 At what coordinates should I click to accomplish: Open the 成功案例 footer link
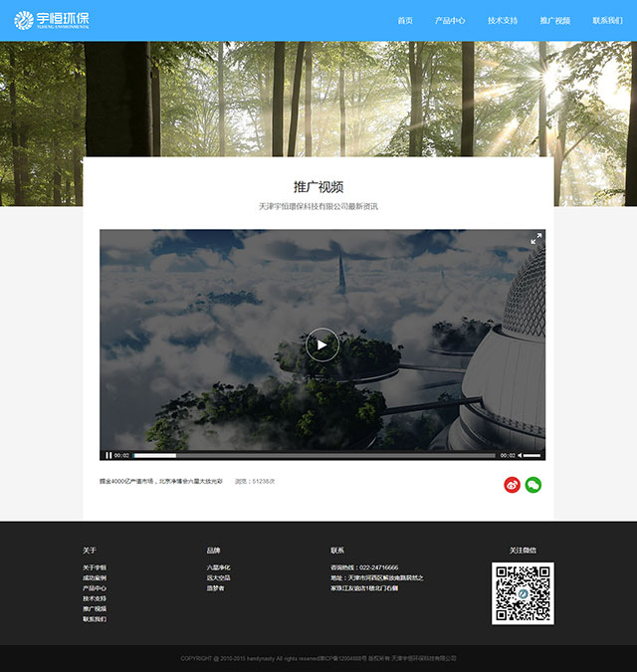pos(95,577)
